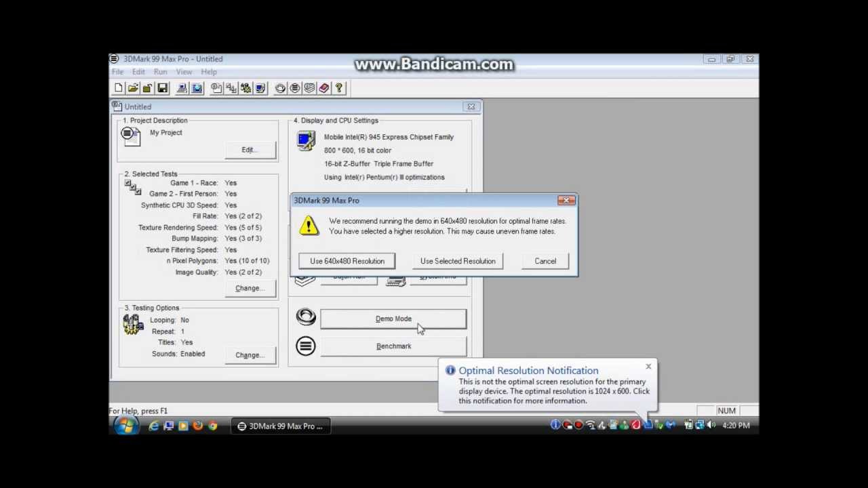Click the "Fill Rate:" test label
Image resolution: width=868 pixels, height=488 pixels.
205,216
